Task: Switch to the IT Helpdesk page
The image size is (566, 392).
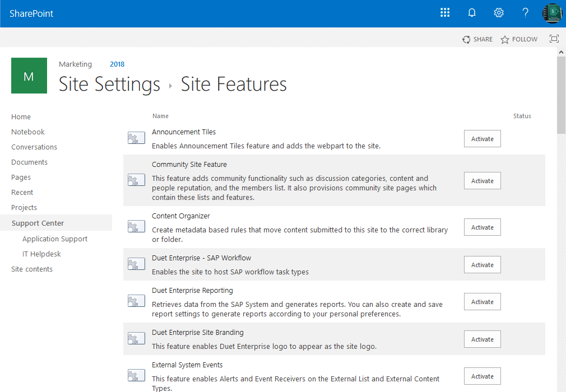Action: [x=43, y=254]
